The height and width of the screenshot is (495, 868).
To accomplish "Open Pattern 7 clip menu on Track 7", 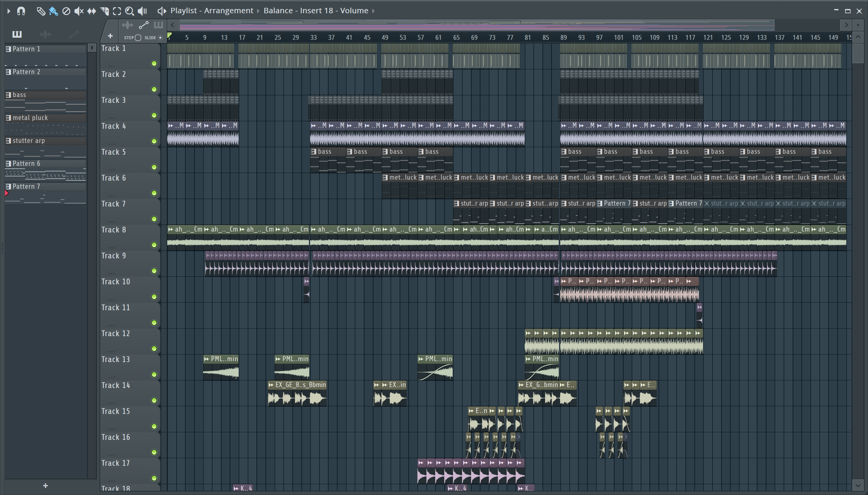I will coord(600,204).
